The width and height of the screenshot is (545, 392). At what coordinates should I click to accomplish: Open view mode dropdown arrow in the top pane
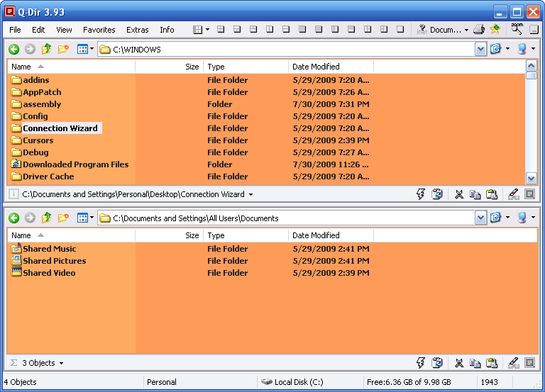pos(92,49)
